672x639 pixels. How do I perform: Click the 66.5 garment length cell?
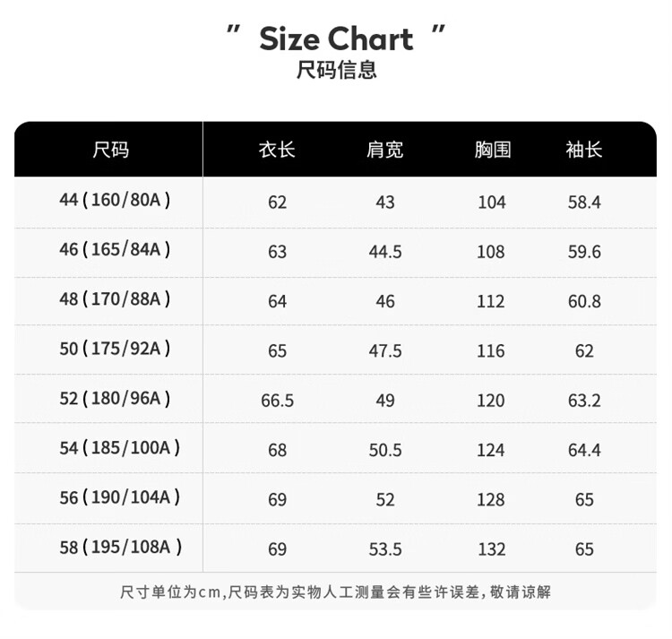(x=277, y=401)
